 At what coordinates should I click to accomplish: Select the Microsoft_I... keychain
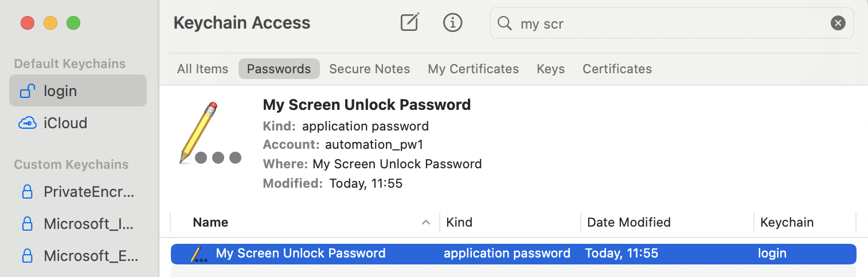click(x=89, y=224)
